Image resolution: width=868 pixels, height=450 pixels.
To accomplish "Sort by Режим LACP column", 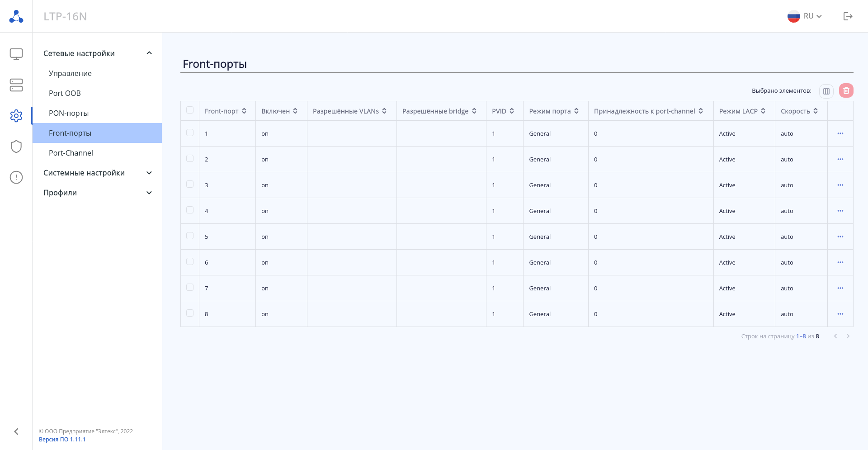I will (763, 111).
